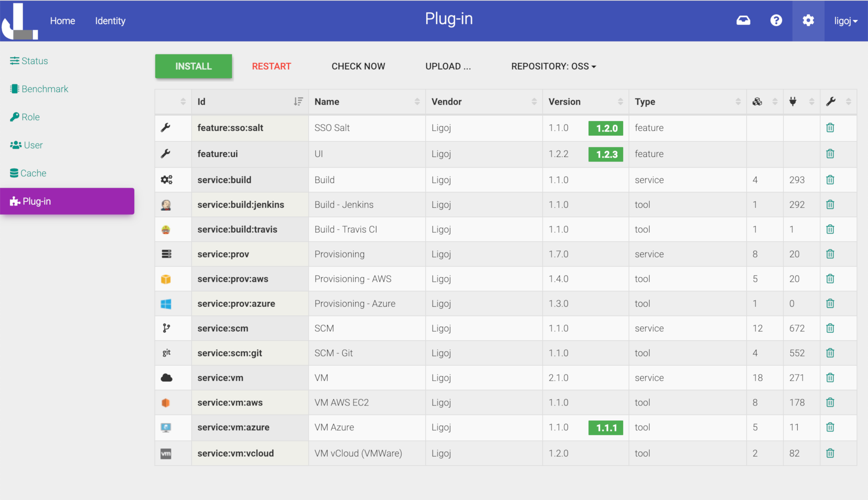Click the green 1.2.3 update badge for UI
The height and width of the screenshot is (500, 868).
pyautogui.click(x=606, y=154)
